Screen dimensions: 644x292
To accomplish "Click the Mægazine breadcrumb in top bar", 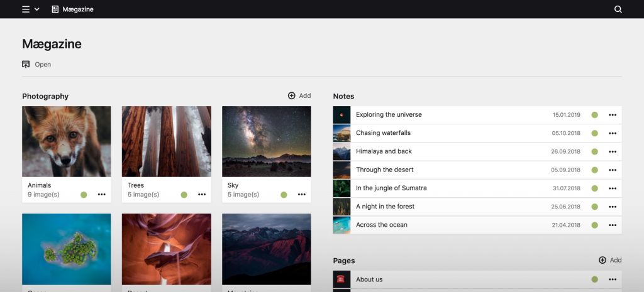I will (72, 9).
